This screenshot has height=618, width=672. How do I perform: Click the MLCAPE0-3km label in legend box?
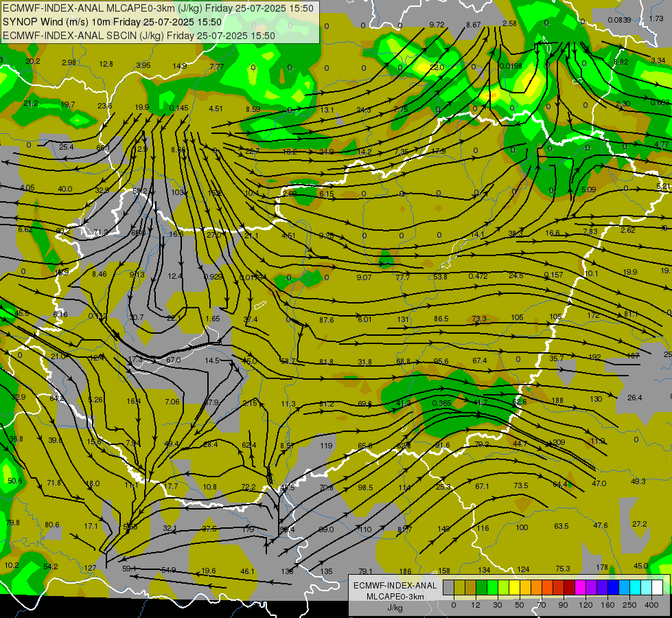pyautogui.click(x=395, y=597)
